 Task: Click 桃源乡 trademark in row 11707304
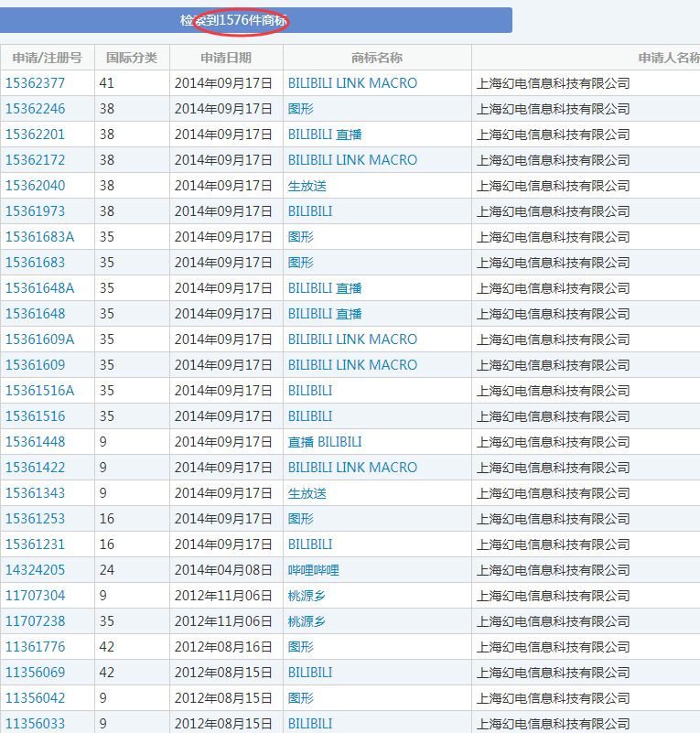tap(307, 596)
